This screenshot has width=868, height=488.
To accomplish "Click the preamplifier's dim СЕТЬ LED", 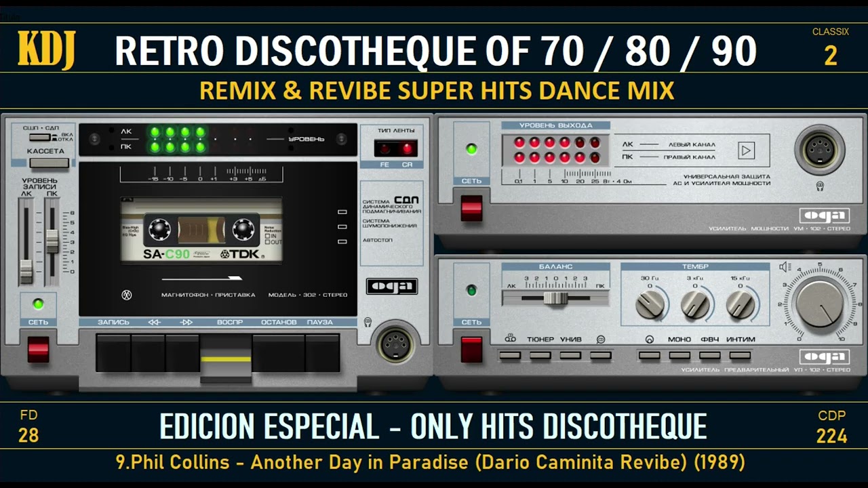I will pos(471,290).
